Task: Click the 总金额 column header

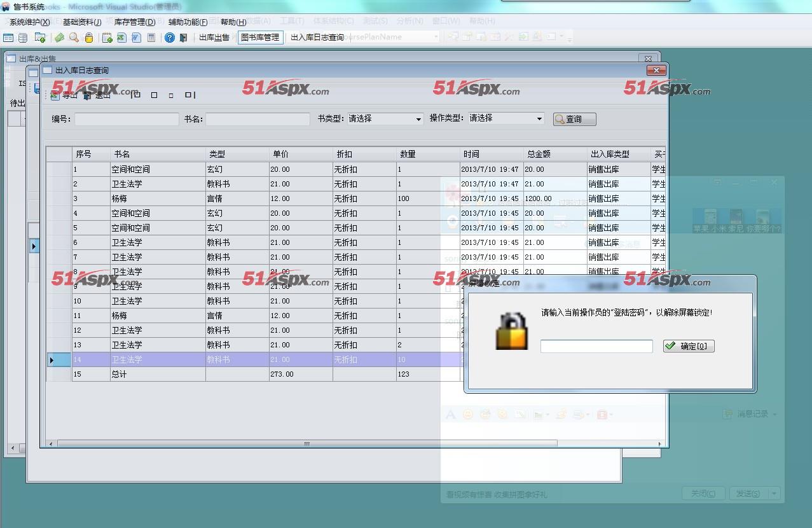Action: (x=555, y=155)
